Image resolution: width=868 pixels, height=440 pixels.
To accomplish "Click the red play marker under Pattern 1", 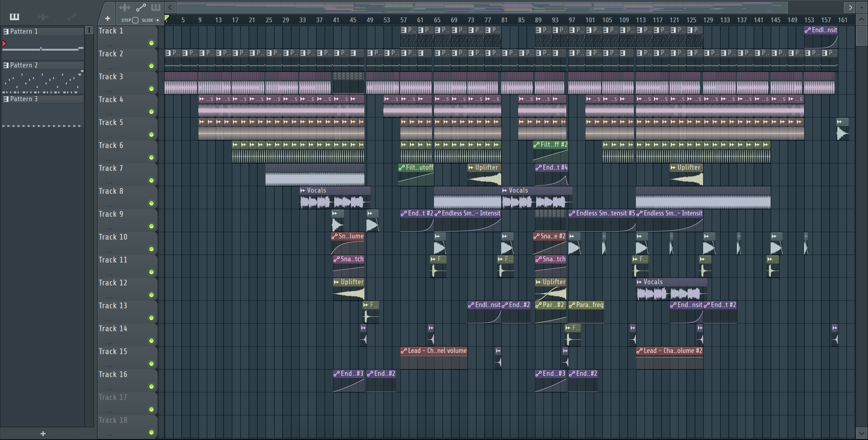I will coord(4,43).
